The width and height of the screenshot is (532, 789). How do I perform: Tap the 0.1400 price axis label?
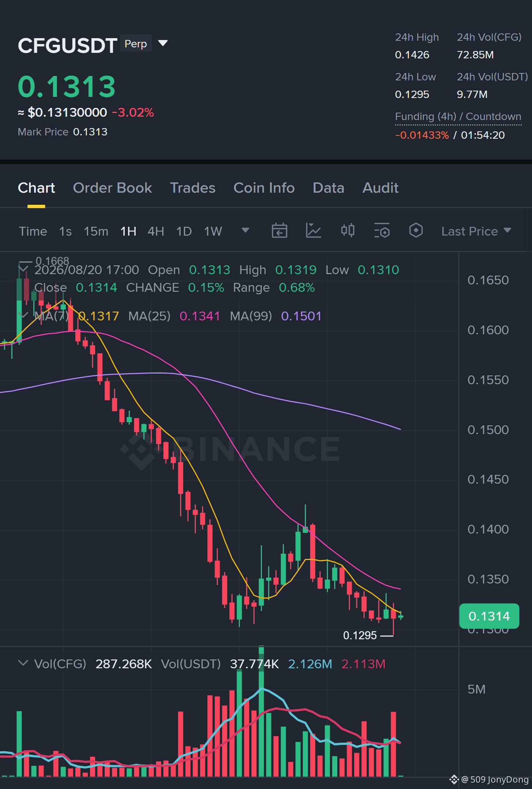click(488, 529)
